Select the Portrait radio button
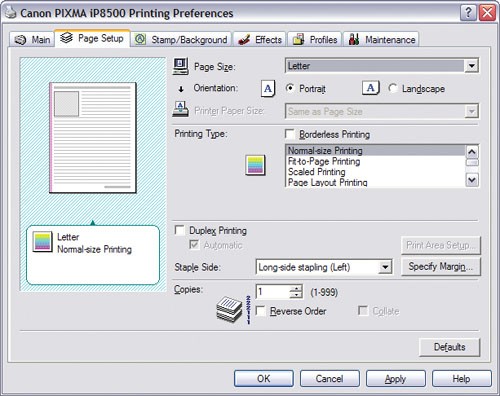500x396 pixels. tap(290, 88)
